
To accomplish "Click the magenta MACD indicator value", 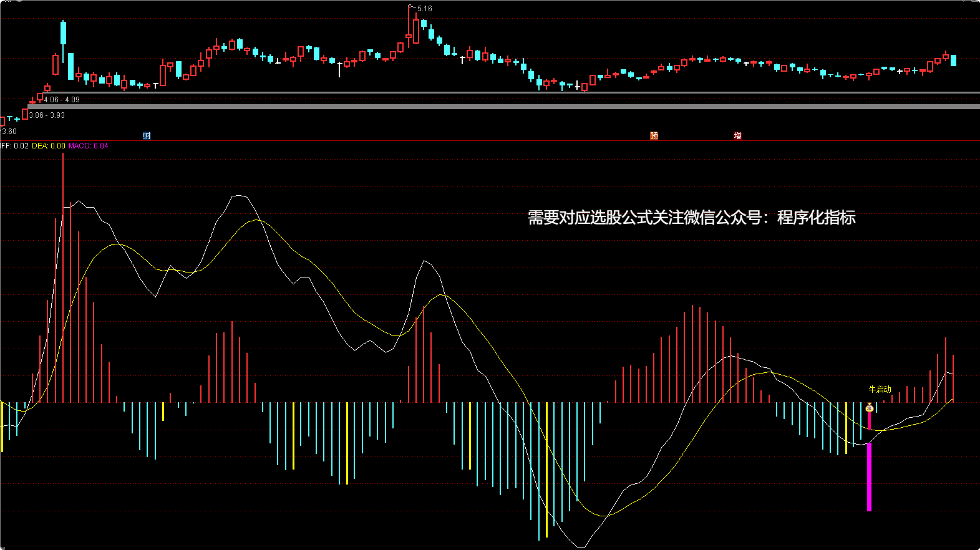I will [x=88, y=146].
